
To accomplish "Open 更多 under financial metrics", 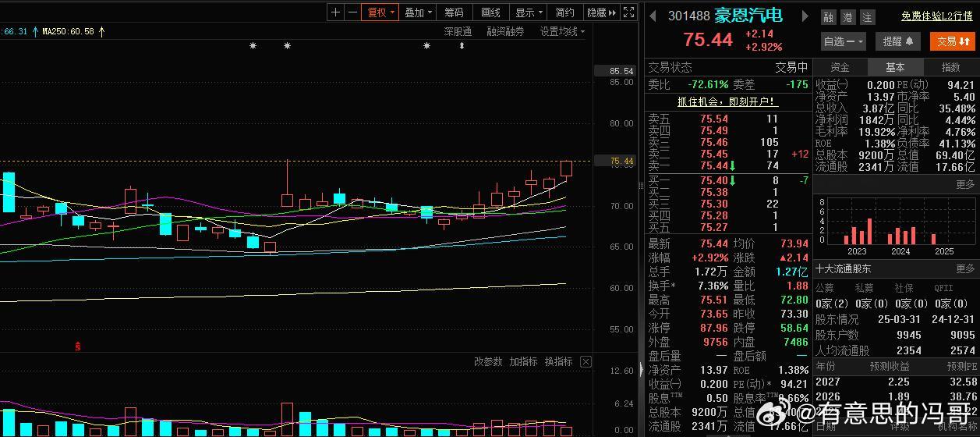I will click(x=965, y=185).
